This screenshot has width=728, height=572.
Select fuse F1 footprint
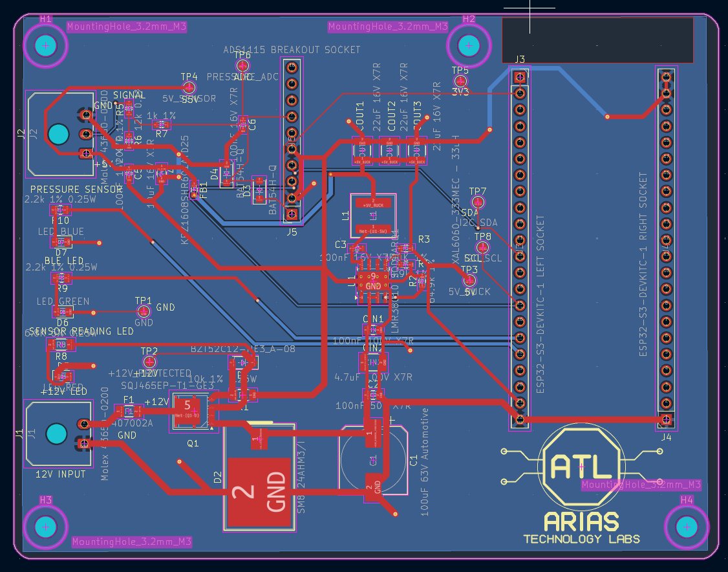click(x=129, y=412)
